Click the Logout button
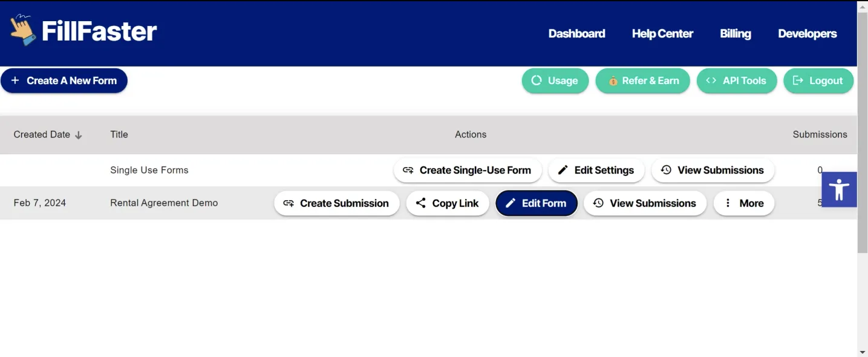 click(818, 80)
